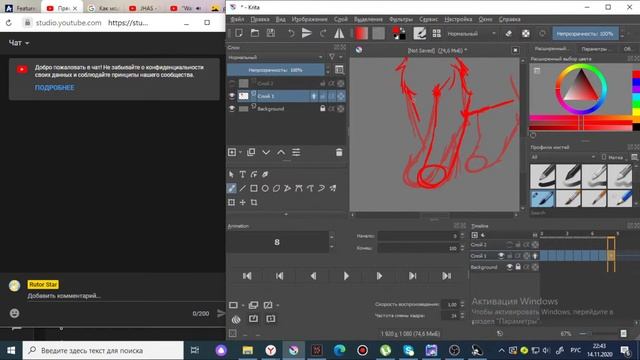The height and width of the screenshot is (360, 640).
Task: Select the Text tool
Action: click(242, 174)
